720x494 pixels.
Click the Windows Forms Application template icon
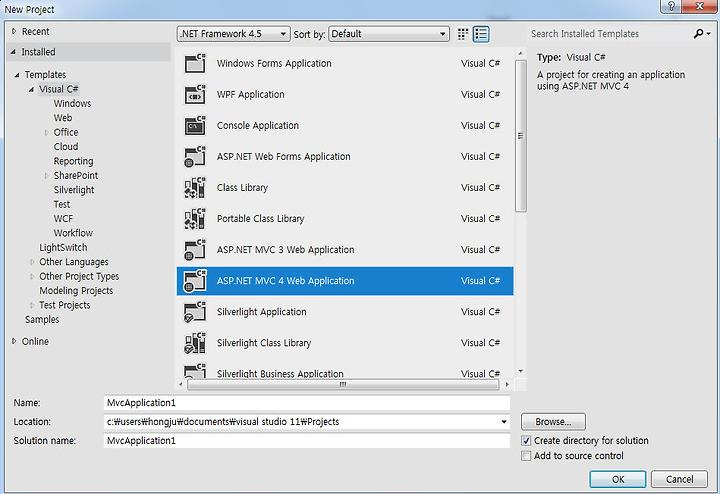click(195, 63)
